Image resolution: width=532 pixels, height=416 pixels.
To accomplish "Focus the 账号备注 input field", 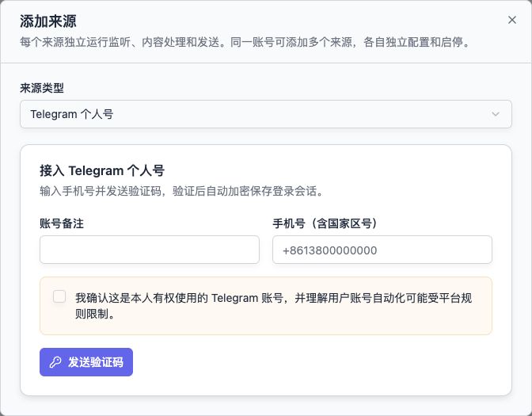I will [150, 250].
